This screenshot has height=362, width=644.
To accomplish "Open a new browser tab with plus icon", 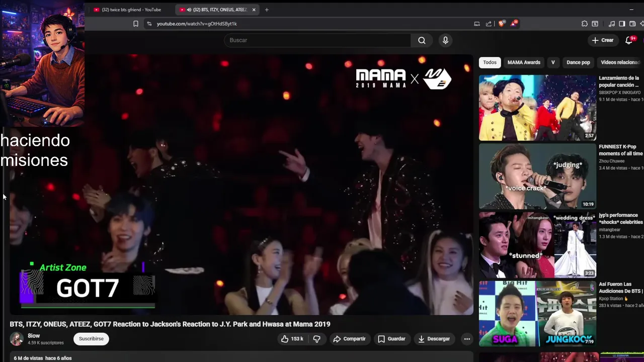I will click(x=267, y=10).
